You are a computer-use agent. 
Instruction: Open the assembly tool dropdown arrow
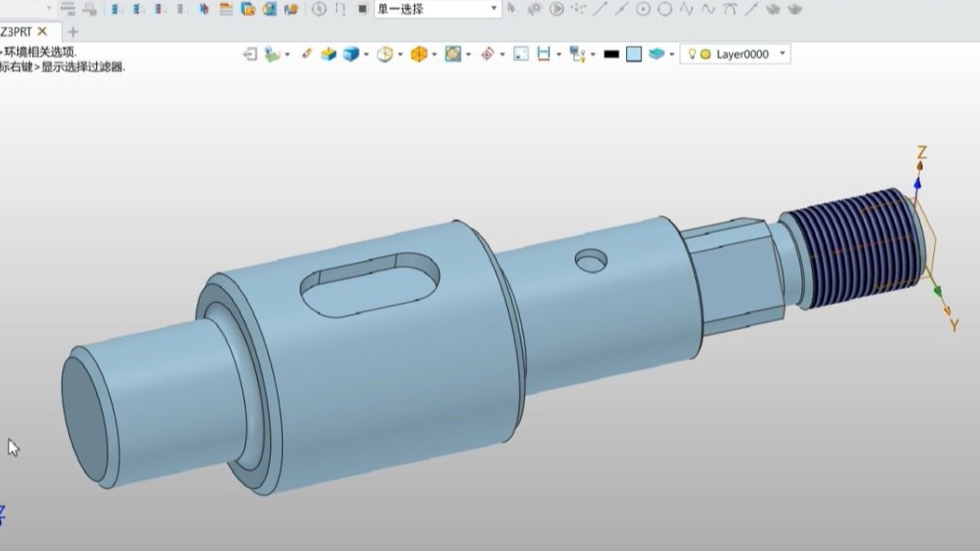tap(288, 54)
